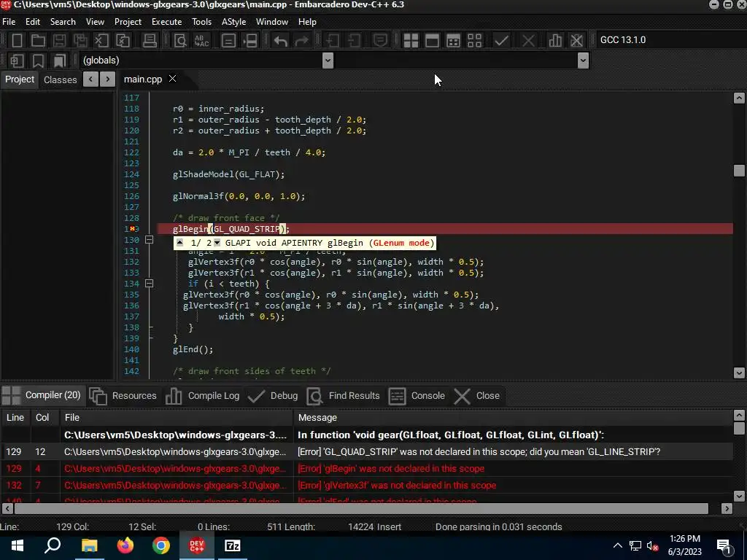Open the Execute menu
This screenshot has width=747, height=560.
(167, 22)
